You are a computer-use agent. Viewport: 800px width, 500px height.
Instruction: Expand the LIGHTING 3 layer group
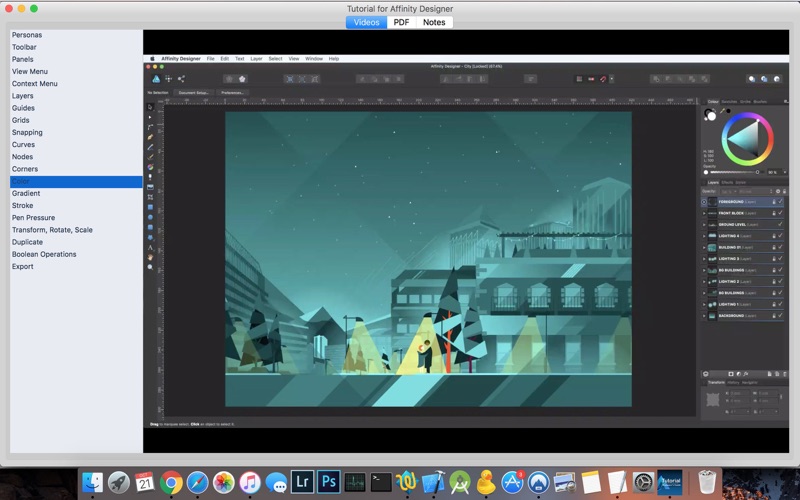coord(704,259)
